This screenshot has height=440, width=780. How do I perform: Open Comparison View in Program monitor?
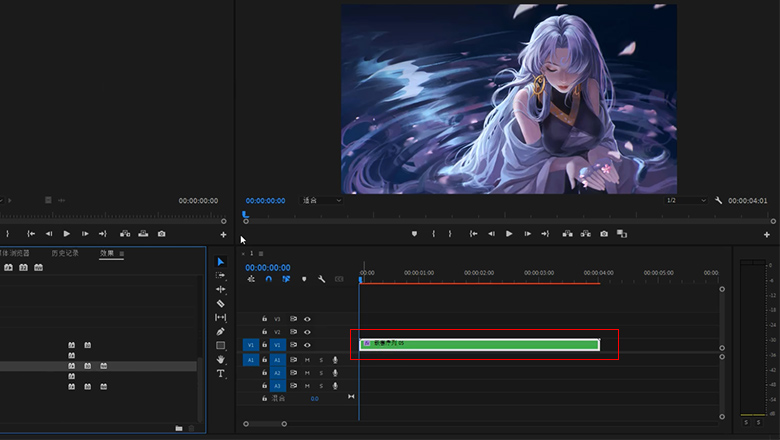pos(622,234)
